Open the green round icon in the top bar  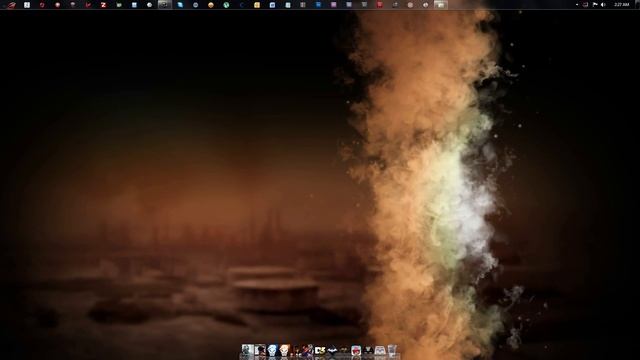226,5
